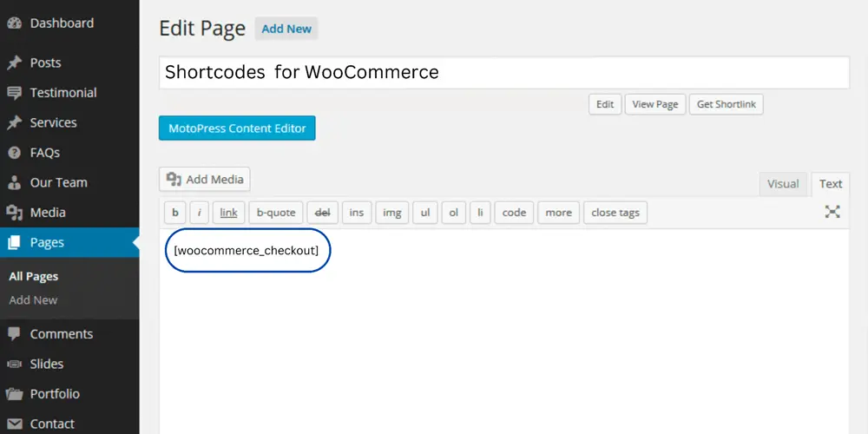Open All Pages submenu link
This screenshot has width=868, height=434.
coord(33,277)
